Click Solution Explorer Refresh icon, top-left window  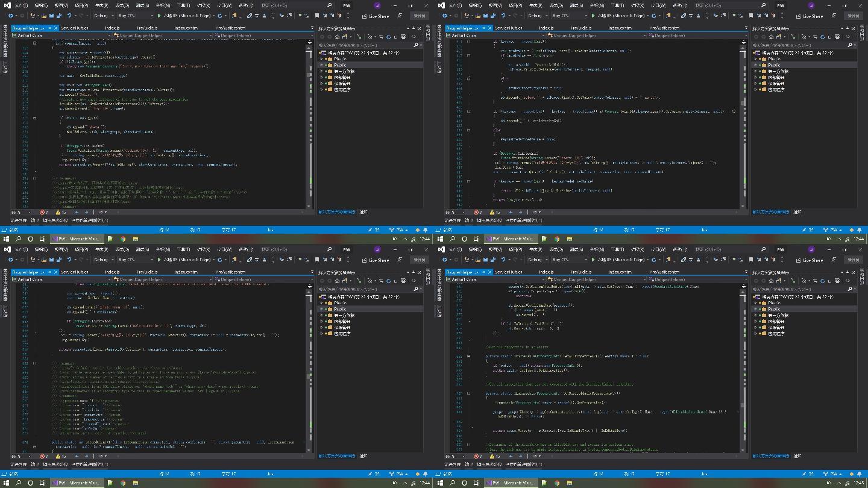[x=388, y=37]
